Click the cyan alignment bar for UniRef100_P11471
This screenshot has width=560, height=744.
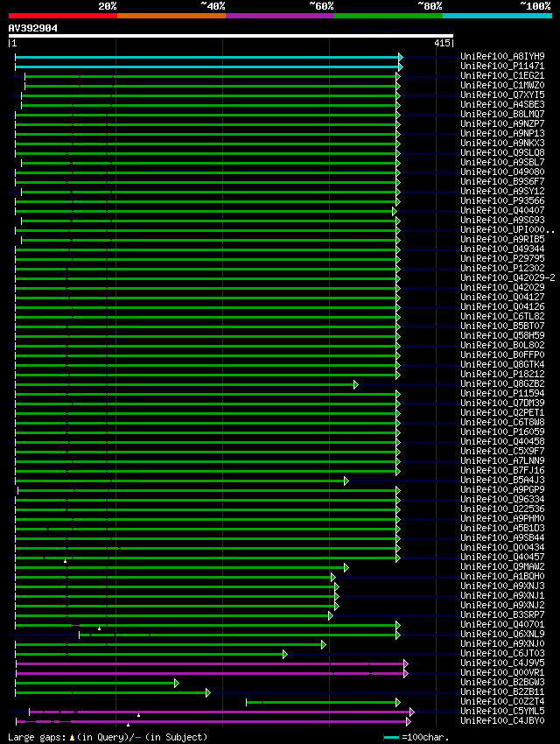point(206,67)
